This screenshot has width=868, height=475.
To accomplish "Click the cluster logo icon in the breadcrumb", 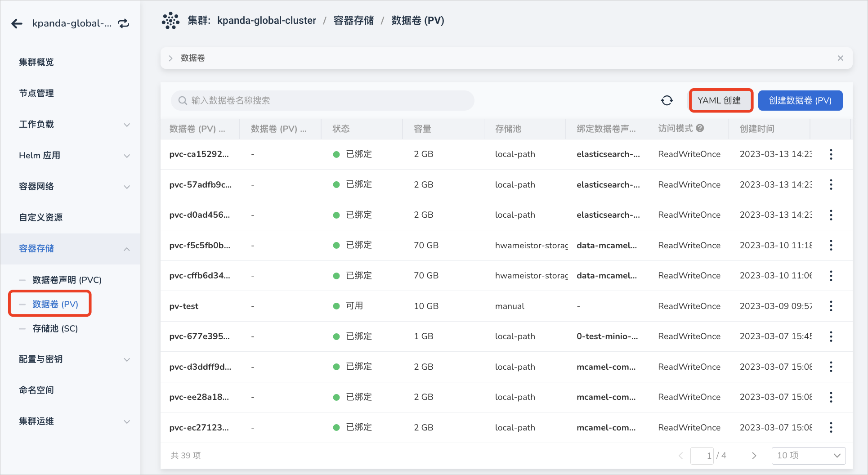I will pos(170,21).
